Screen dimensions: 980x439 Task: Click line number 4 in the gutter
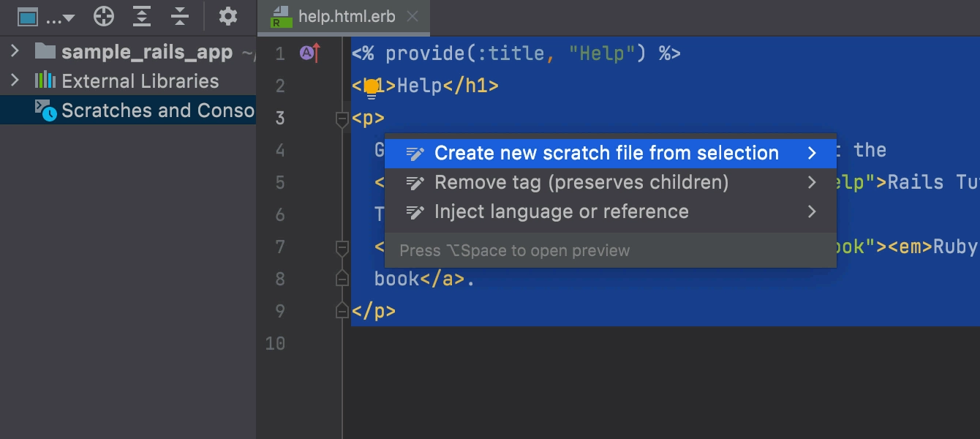pyautogui.click(x=279, y=151)
